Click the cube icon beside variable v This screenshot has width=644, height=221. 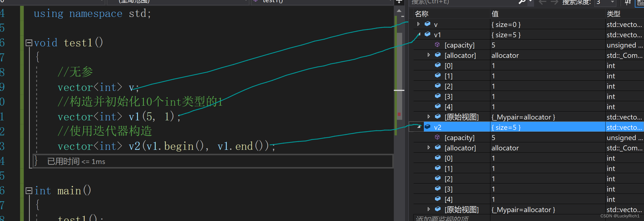click(x=427, y=24)
